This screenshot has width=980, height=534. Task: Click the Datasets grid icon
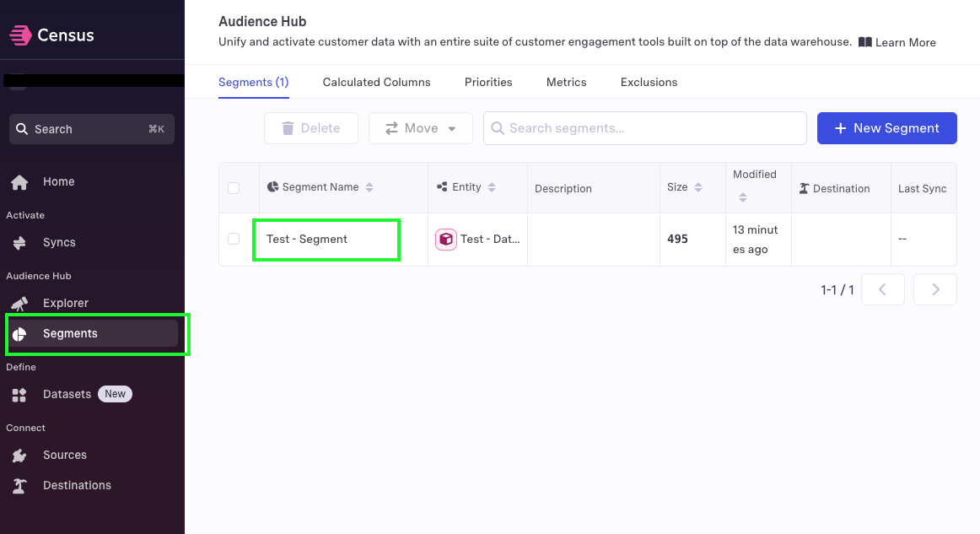pos(19,395)
